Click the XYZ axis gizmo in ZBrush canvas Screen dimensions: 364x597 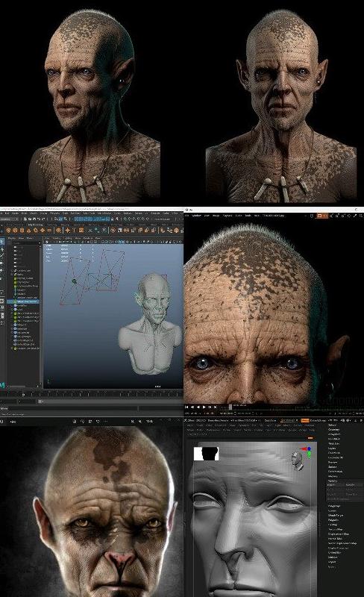pos(307,452)
